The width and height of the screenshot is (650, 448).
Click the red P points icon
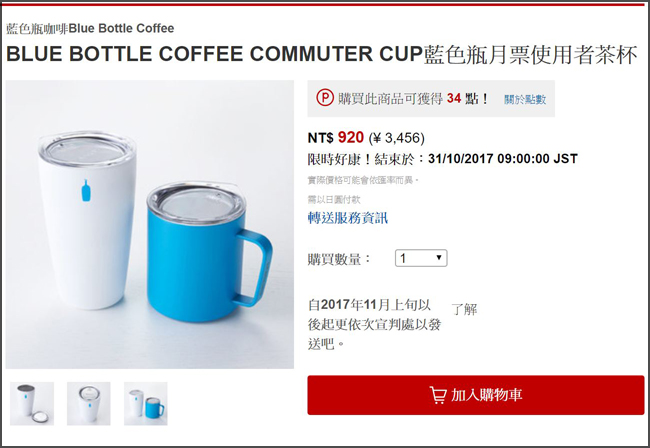tap(325, 98)
